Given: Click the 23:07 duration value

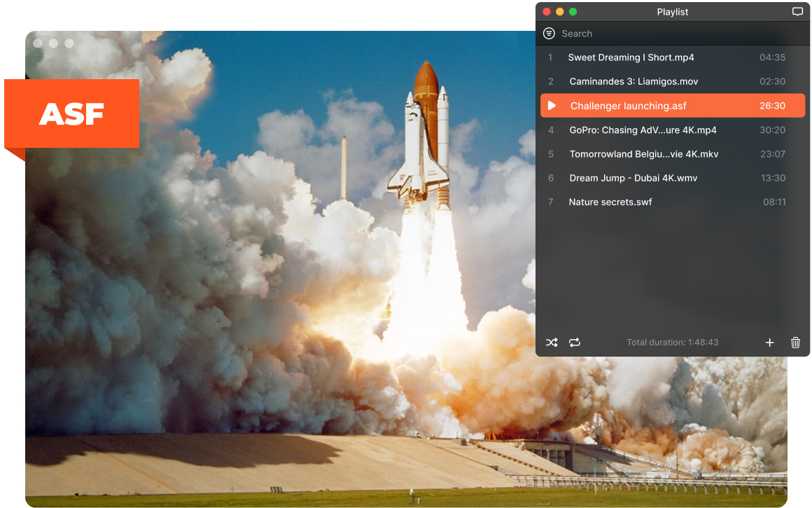Looking at the screenshot, I should [x=773, y=154].
